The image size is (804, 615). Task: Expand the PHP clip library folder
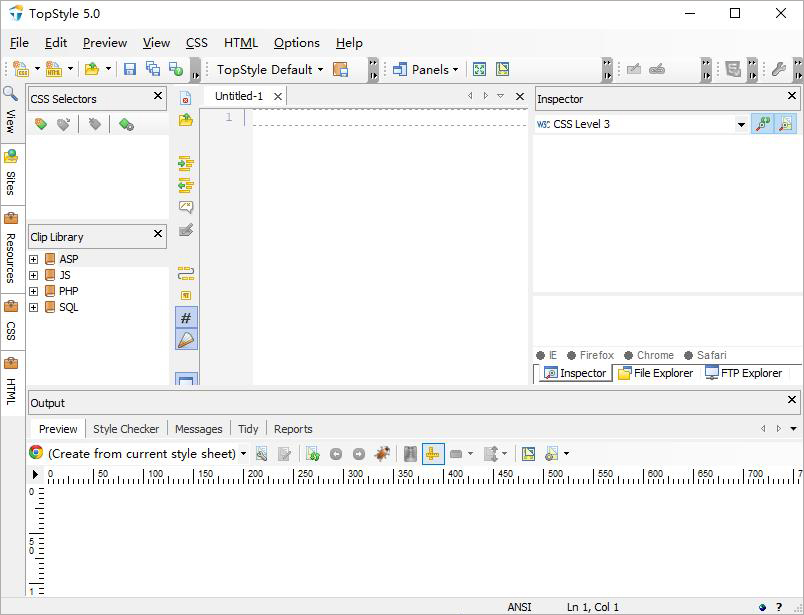34,291
